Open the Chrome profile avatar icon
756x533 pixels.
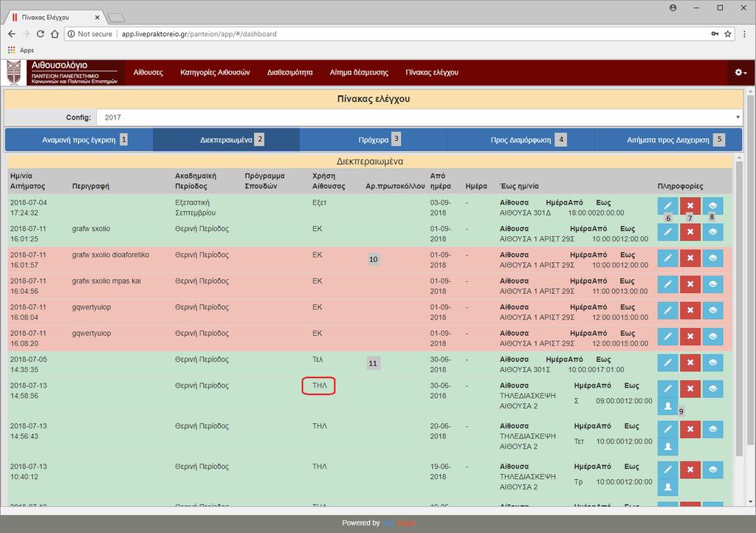(673, 7)
